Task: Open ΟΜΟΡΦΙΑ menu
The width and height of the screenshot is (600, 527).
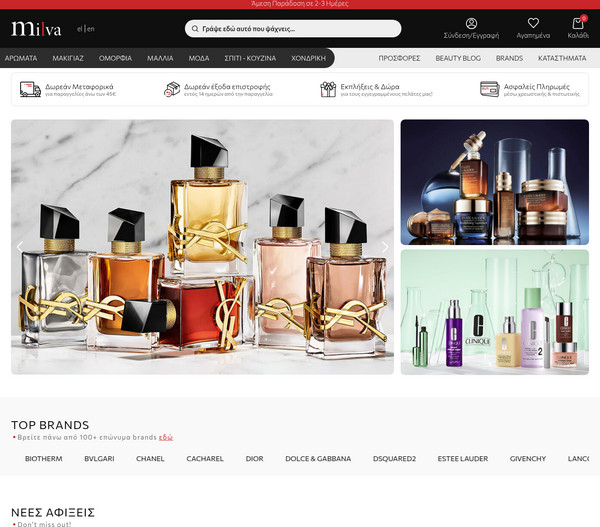Action: tap(115, 58)
